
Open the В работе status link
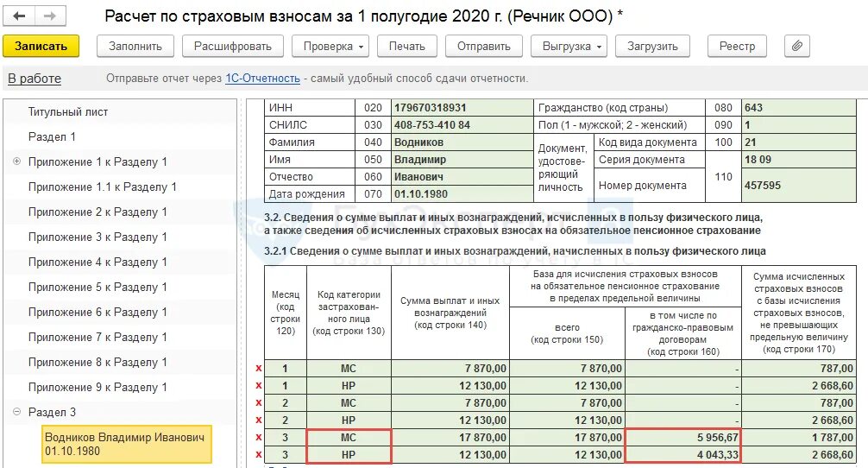click(35, 79)
